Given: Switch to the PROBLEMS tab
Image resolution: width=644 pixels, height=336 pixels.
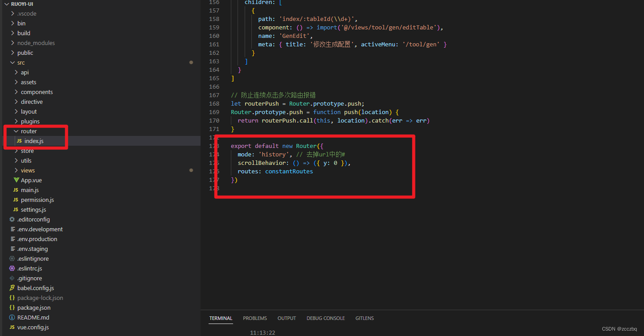Looking at the screenshot, I should pyautogui.click(x=255, y=318).
